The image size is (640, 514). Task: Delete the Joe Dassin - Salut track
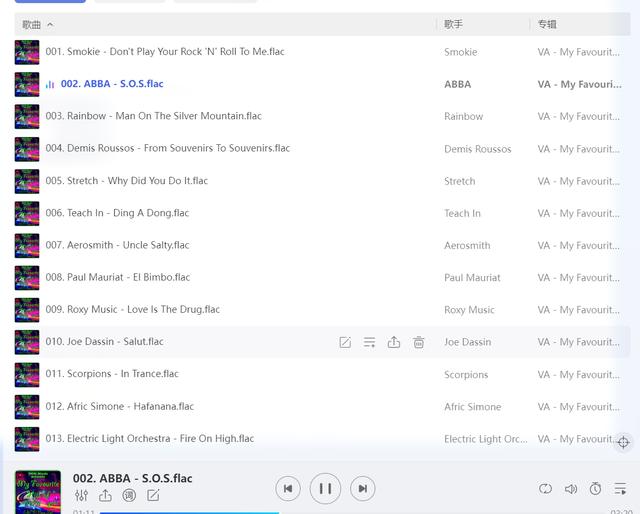click(418, 342)
